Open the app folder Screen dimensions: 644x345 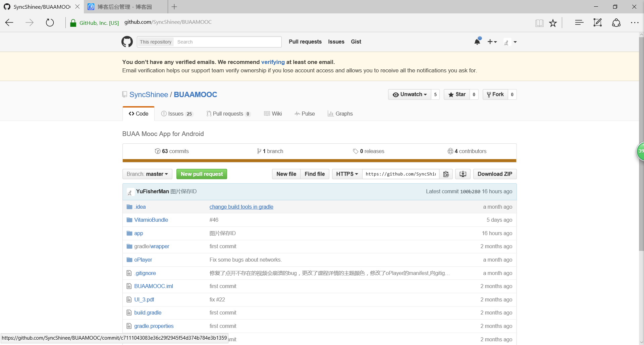[x=139, y=233]
